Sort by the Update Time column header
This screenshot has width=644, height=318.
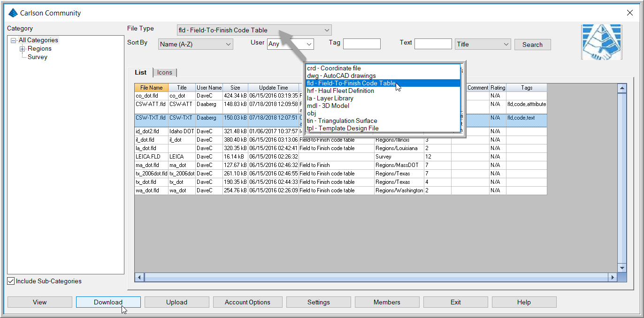click(274, 88)
